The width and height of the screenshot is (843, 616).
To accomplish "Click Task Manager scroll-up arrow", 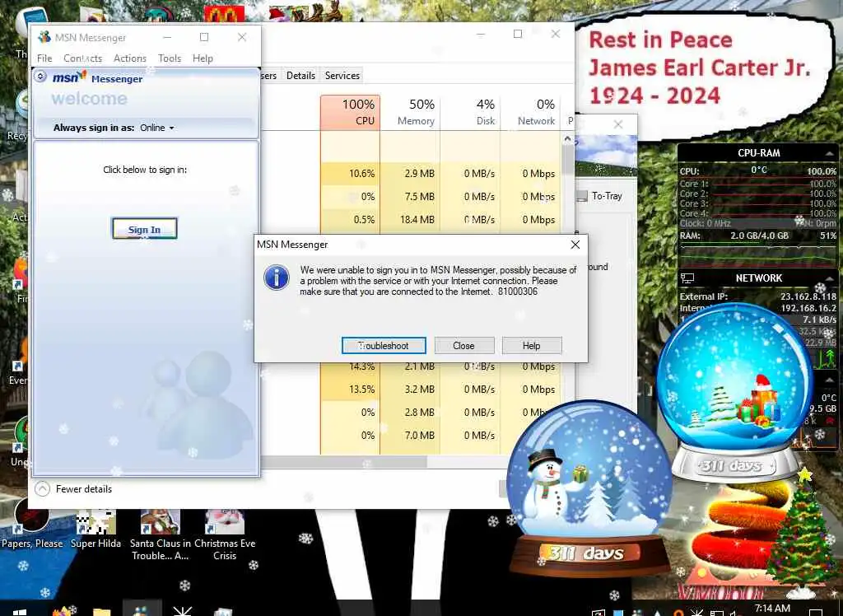I will pyautogui.click(x=567, y=139).
